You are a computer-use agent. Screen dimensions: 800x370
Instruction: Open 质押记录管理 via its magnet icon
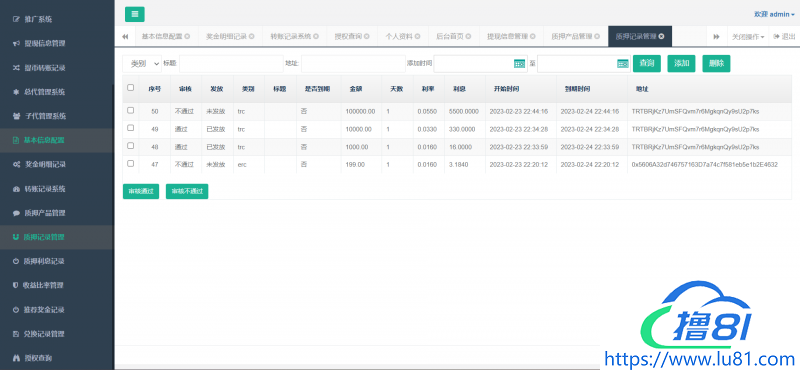(x=16, y=237)
